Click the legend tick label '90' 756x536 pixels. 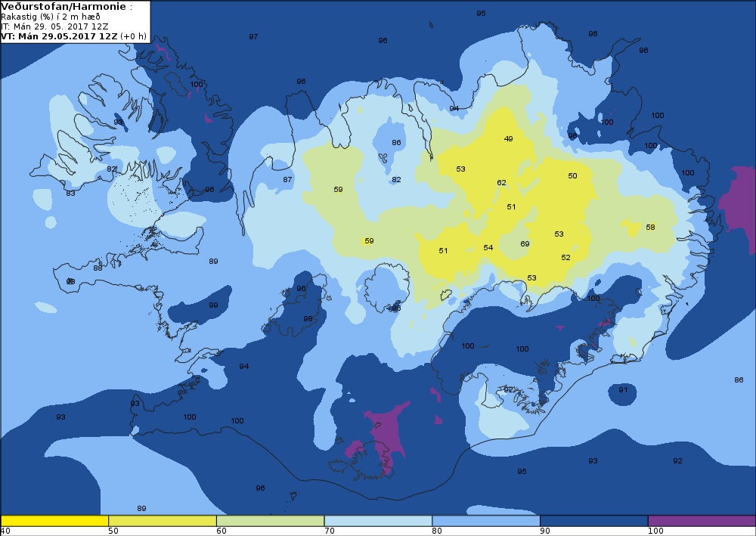(545, 531)
